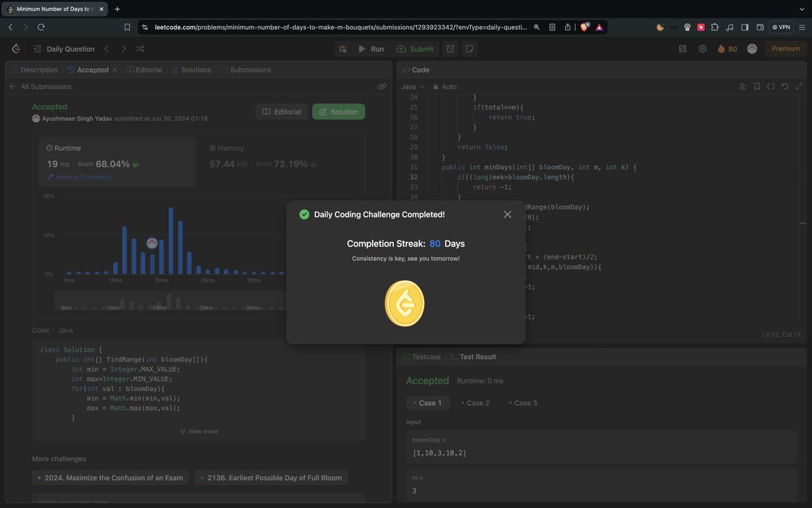The image size is (812, 508).
Task: Reset code with the undo arrow icon
Action: (x=785, y=87)
